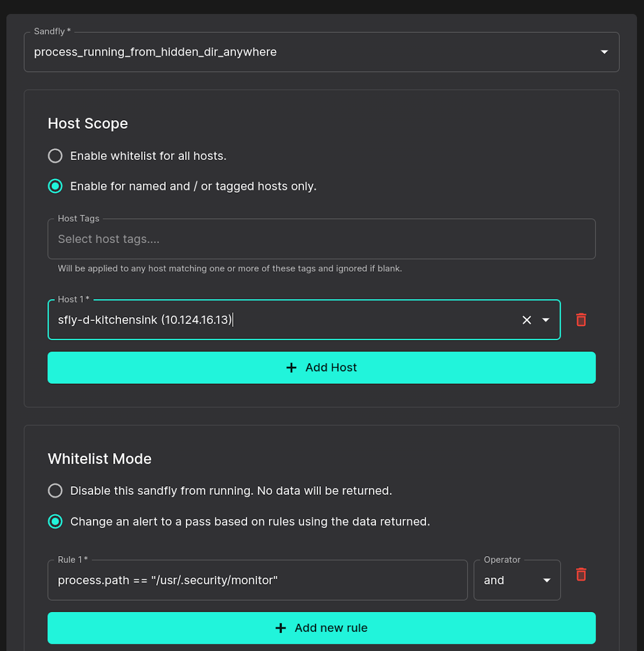644x651 pixels.
Task: Delete Host 1 using the trash icon
Action: [581, 319]
